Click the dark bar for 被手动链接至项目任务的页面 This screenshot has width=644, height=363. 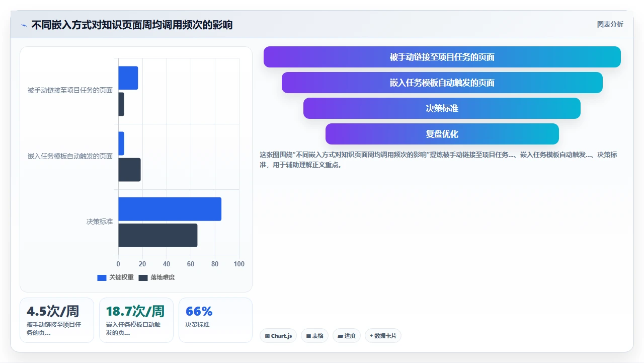(x=121, y=104)
